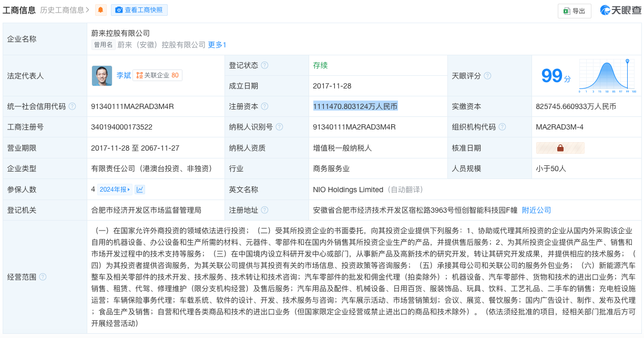644x338 pixels.
Task: Click registration number 340194000173522
Action: [x=122, y=127]
